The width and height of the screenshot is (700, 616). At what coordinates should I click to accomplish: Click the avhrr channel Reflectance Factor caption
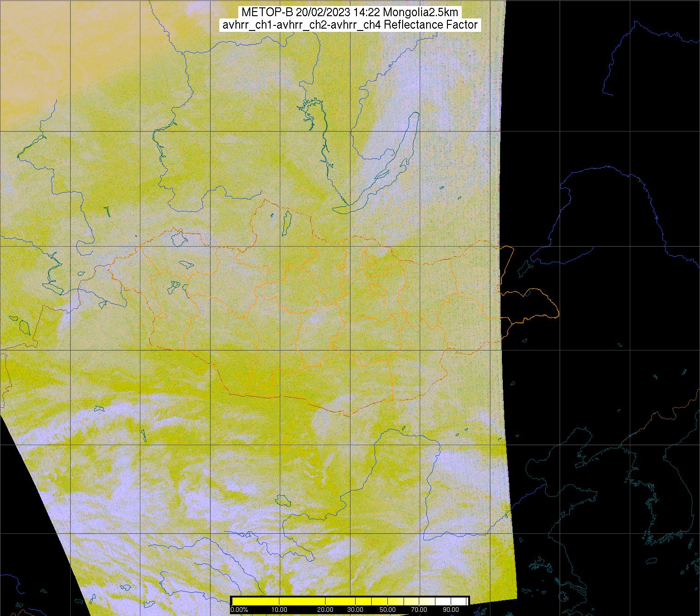click(350, 25)
